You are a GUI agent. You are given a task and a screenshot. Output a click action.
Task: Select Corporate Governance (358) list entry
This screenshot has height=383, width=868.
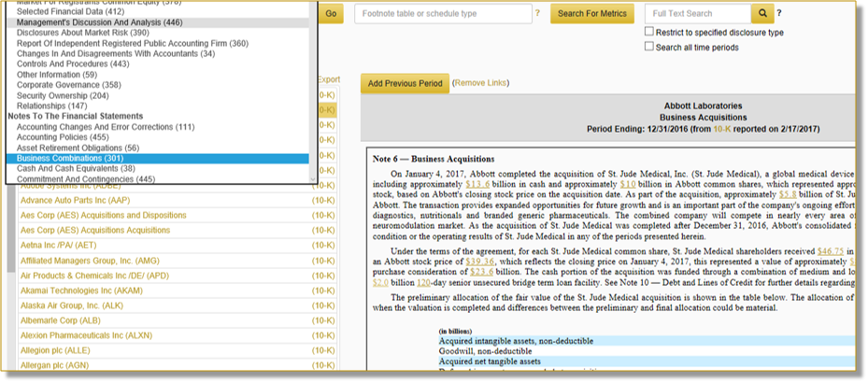pyautogui.click(x=69, y=85)
